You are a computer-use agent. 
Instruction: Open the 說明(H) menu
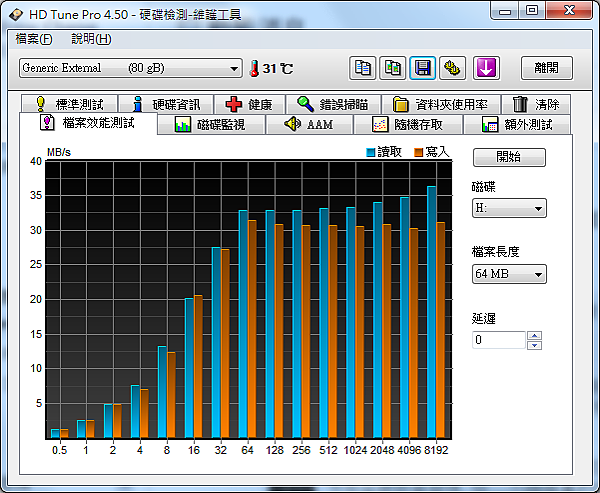[91, 39]
